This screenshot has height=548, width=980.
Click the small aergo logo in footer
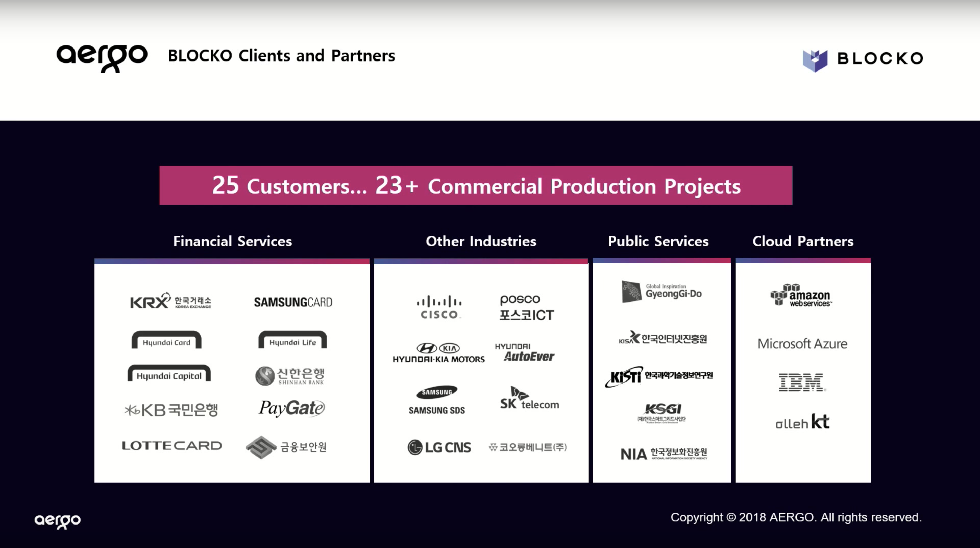point(57,520)
